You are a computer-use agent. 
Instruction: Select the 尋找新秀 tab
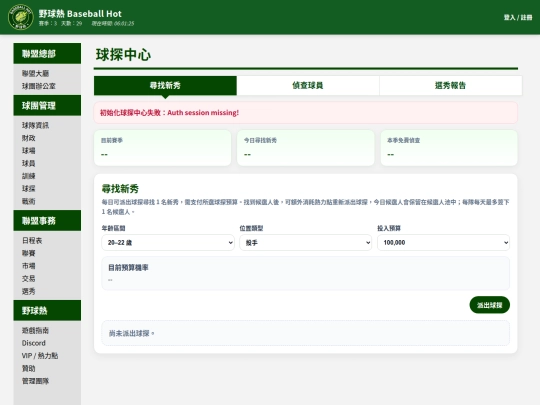[165, 85]
